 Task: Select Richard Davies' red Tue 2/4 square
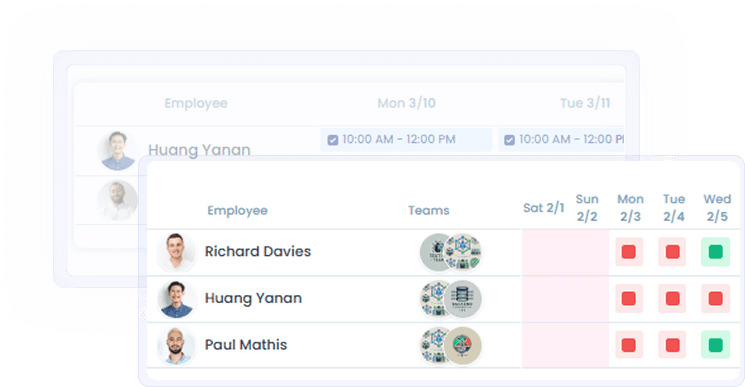tap(672, 252)
